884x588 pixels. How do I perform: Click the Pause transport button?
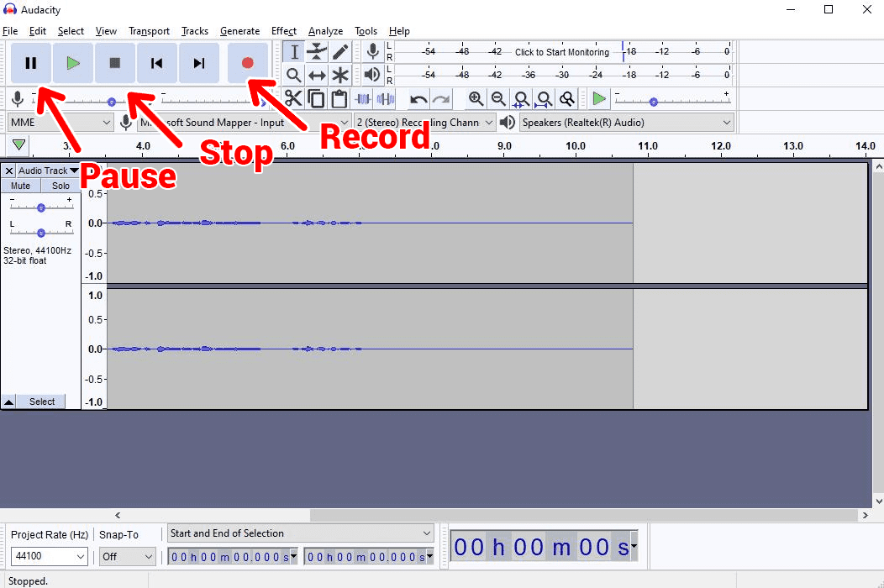coord(31,63)
